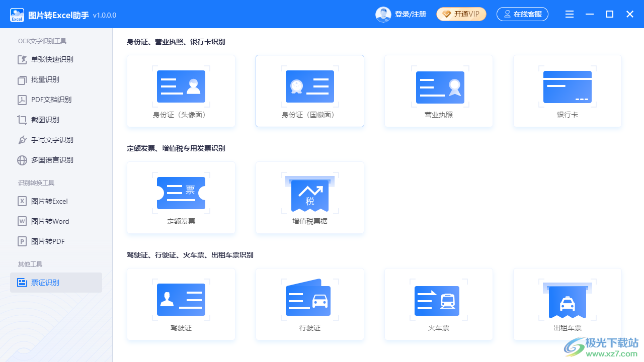Screen dimensions: 644x362
Task: Select the bank card (银行卡) recognition icon
Action: 568,86
